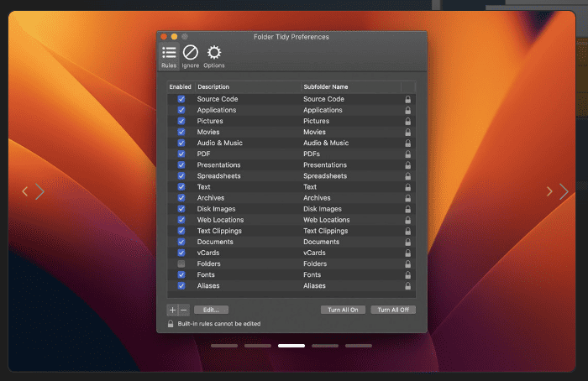Disable the Presentations rule

181,164
